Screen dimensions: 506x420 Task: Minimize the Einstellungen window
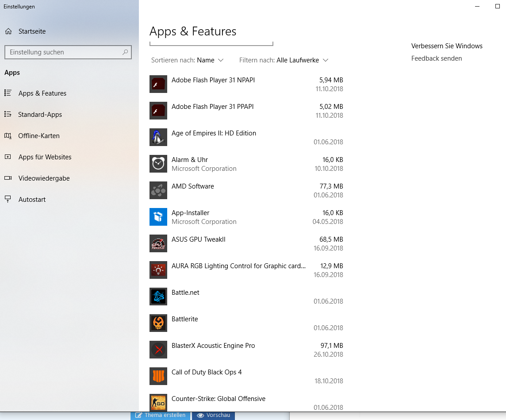[477, 6]
